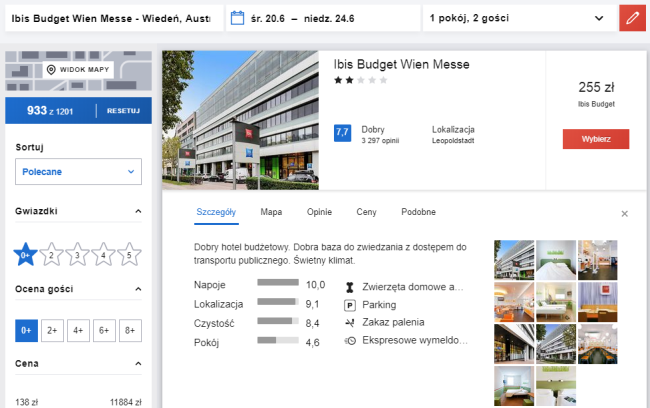The height and width of the screenshot is (408, 650).
Task: Click the red Wybierz button
Action: pyautogui.click(x=596, y=139)
